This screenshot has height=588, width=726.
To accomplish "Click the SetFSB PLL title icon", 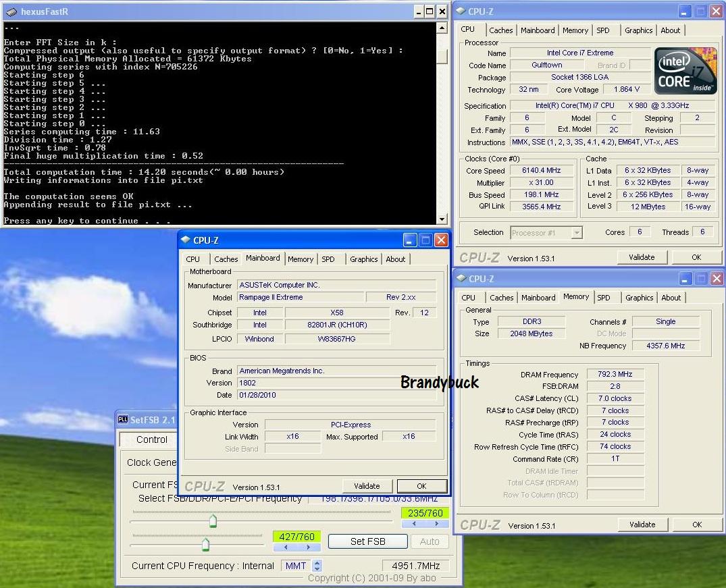I will point(123,419).
